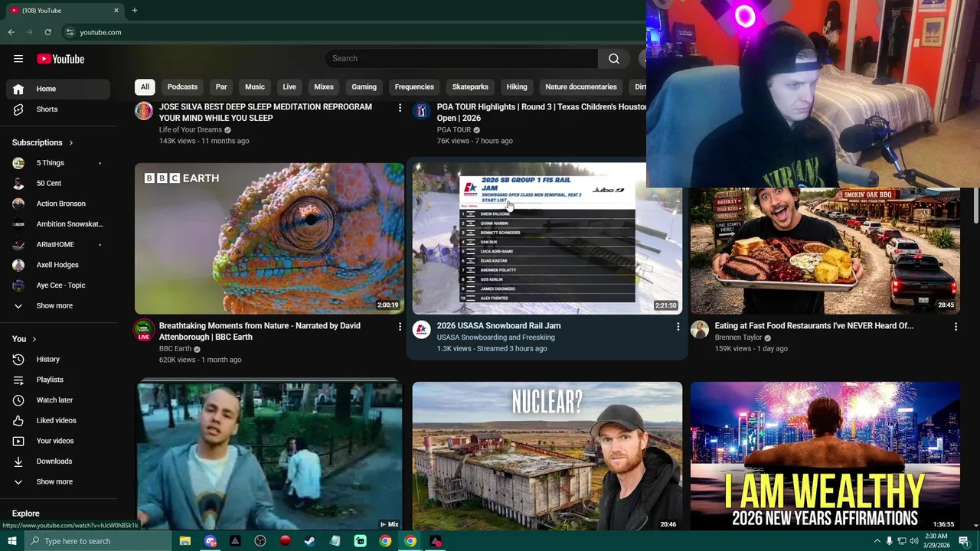
Task: Select the Podcasts filter chip
Action: pos(182,86)
